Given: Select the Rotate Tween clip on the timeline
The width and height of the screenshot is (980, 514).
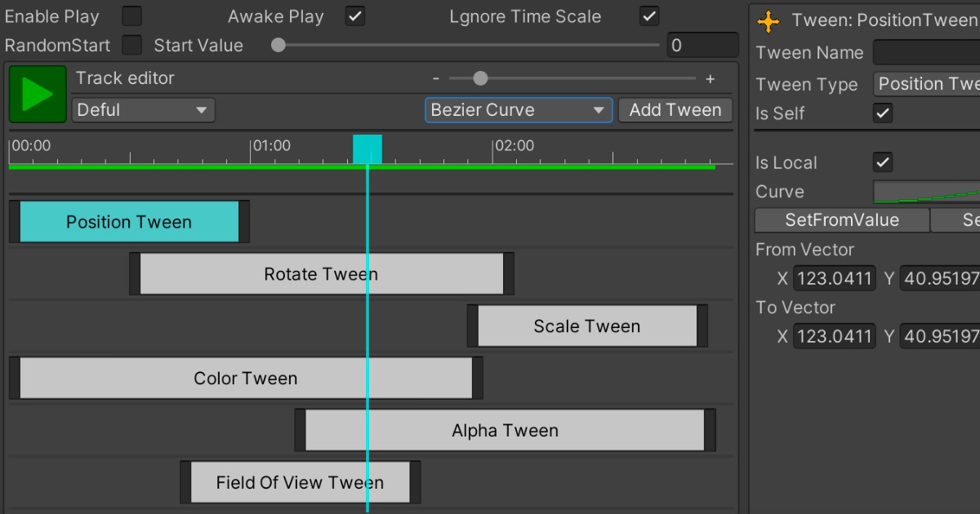Looking at the screenshot, I should [321, 273].
